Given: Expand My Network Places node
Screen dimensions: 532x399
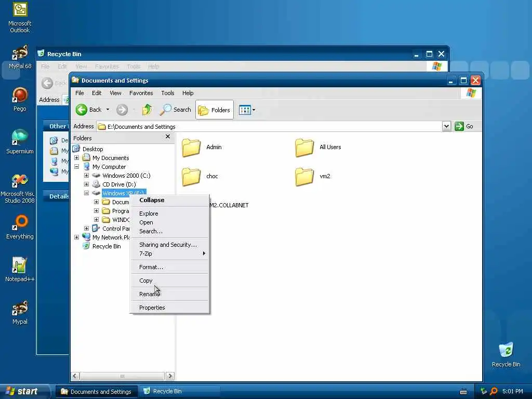Looking at the screenshot, I should tap(77, 237).
